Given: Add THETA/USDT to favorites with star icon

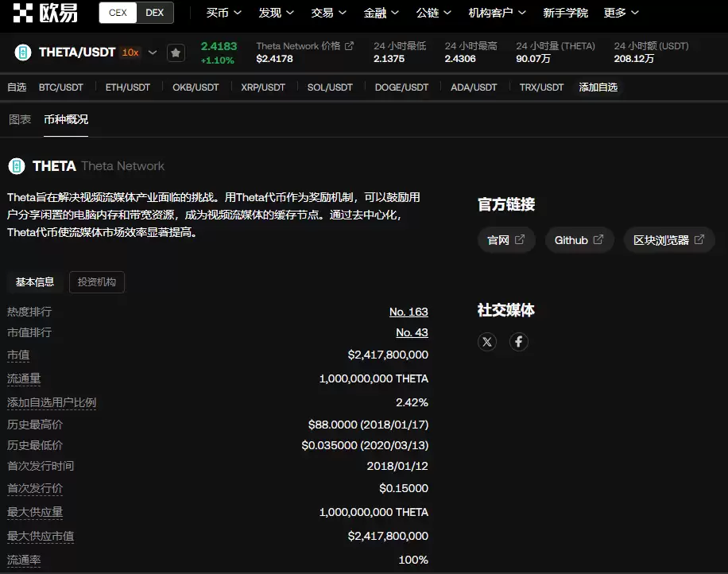Looking at the screenshot, I should tap(176, 53).
